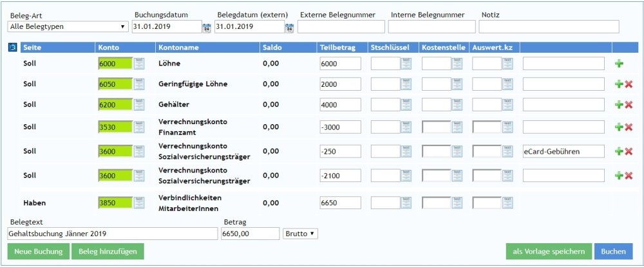Focus the Buchungsdatum date field

[167, 26]
